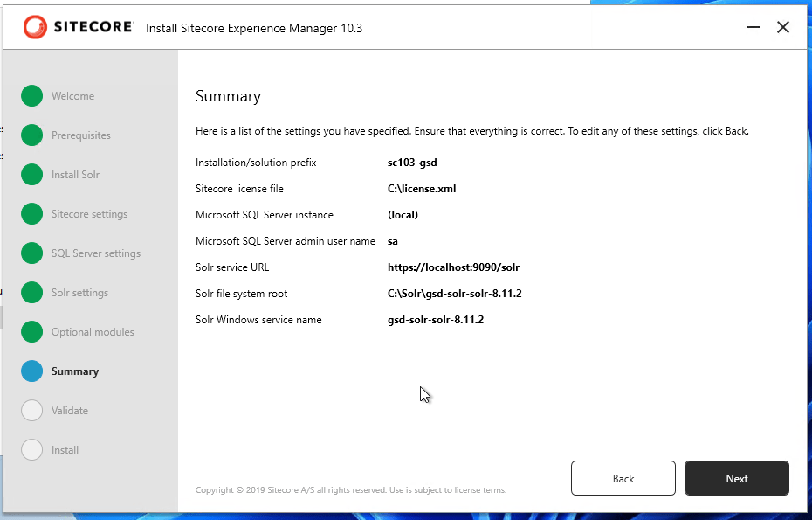Click the grey Validate step circle
Viewport: 812px width, 520px height.
point(32,411)
